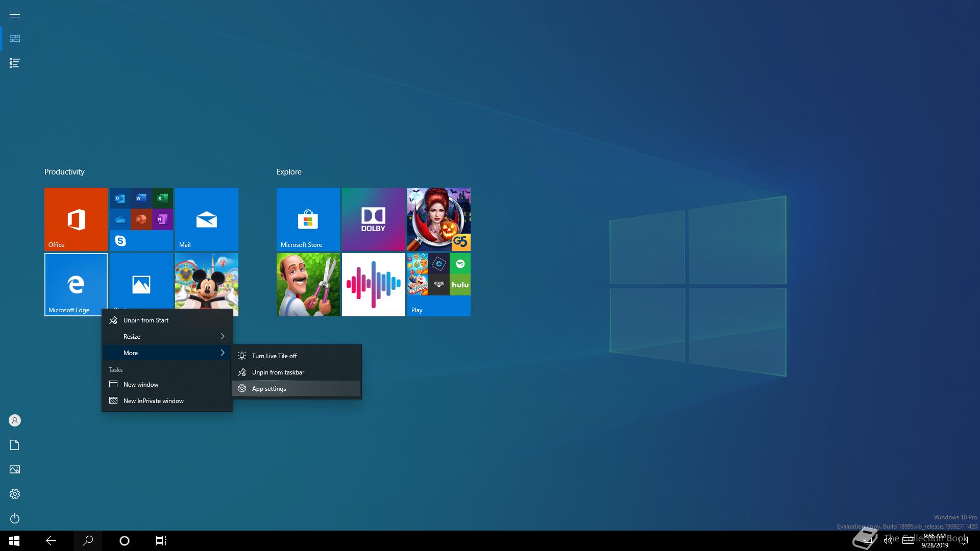Screen dimensions: 980x551
Task: Switch to All apps list view
Action: click(15, 63)
